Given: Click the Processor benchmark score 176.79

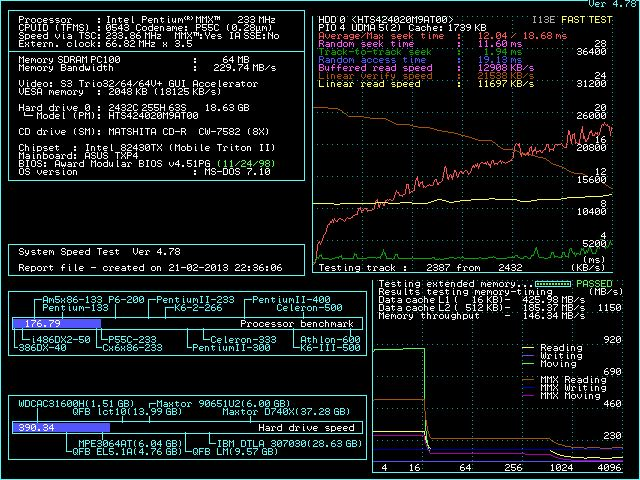Looking at the screenshot, I should [42, 324].
